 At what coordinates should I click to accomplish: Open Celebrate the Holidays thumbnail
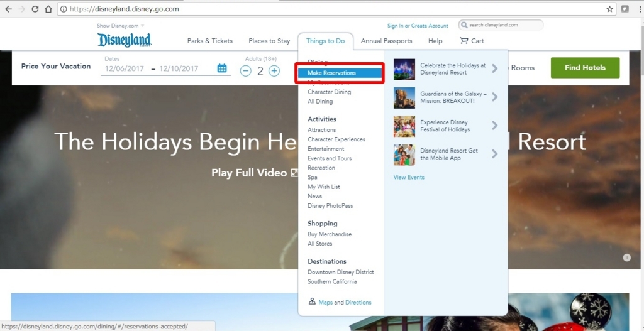click(x=404, y=69)
